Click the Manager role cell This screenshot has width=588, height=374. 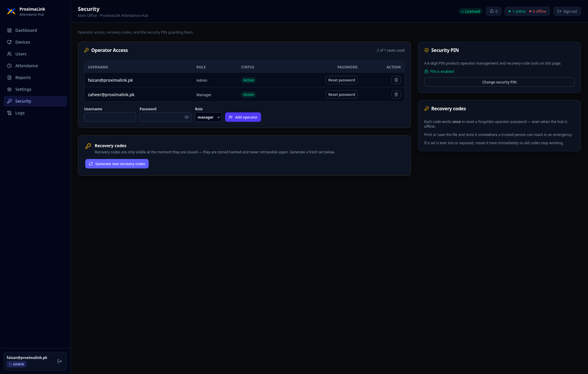[204, 95]
